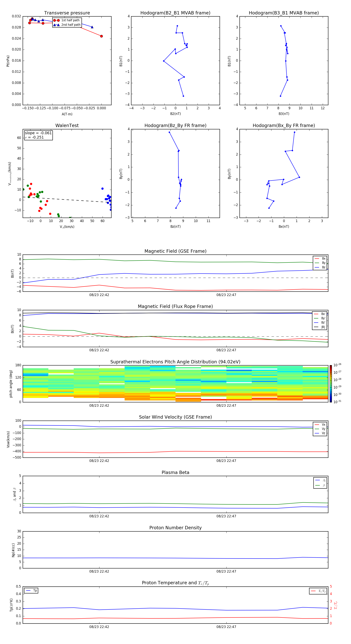The height and width of the screenshot is (644, 351).
Task: Click the Bx' legend entry in Flux Rope plot
Action: pos(320,314)
